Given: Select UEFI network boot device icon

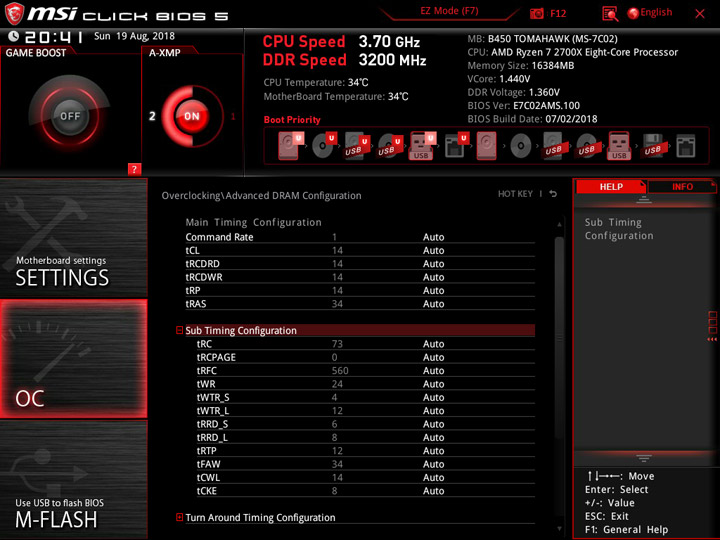Looking at the screenshot, I should pyautogui.click(x=456, y=146).
